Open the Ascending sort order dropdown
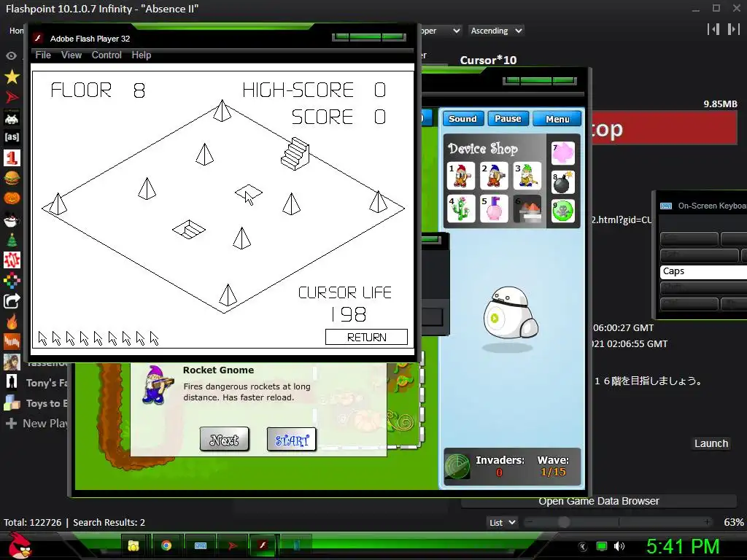This screenshot has width=747, height=560. tap(495, 31)
